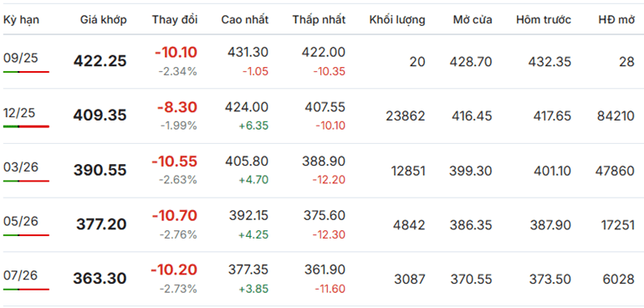
Task: Click the low price 407.55
Action: pyautogui.click(x=325, y=107)
